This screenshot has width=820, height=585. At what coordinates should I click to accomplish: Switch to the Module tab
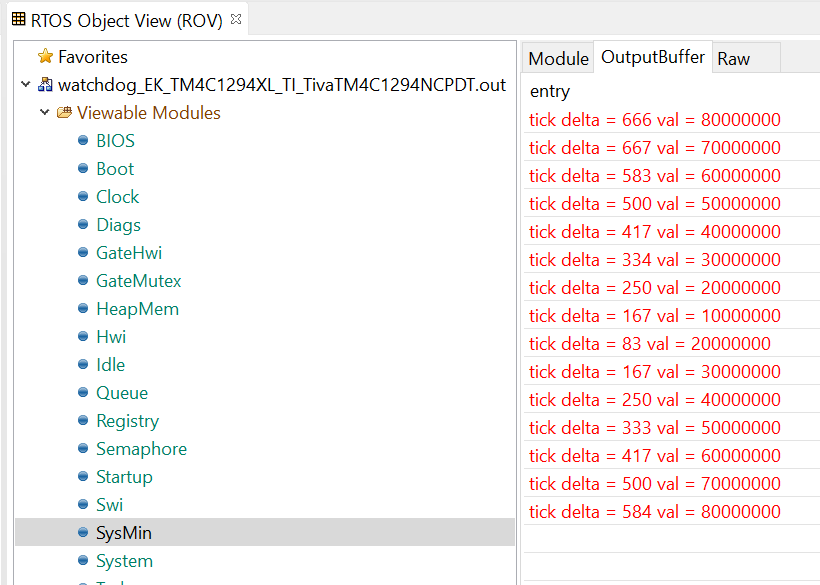558,58
